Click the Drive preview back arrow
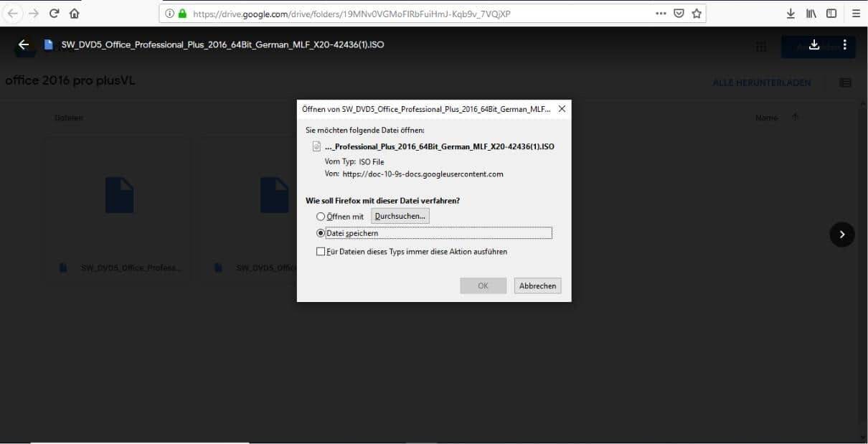The height and width of the screenshot is (444, 868). [24, 44]
